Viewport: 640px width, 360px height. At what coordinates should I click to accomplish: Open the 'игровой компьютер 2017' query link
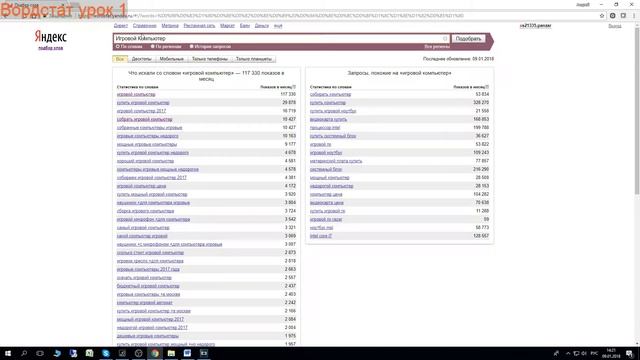click(141, 111)
